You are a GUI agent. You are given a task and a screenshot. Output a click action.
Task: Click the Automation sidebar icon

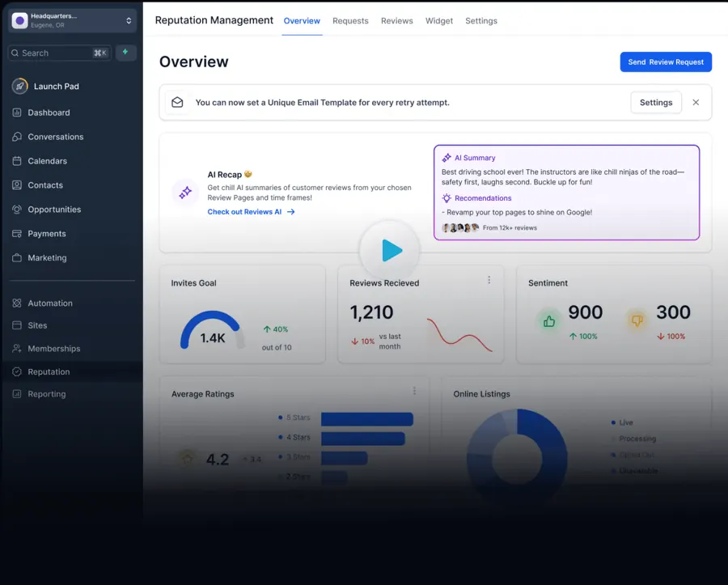[x=17, y=303]
